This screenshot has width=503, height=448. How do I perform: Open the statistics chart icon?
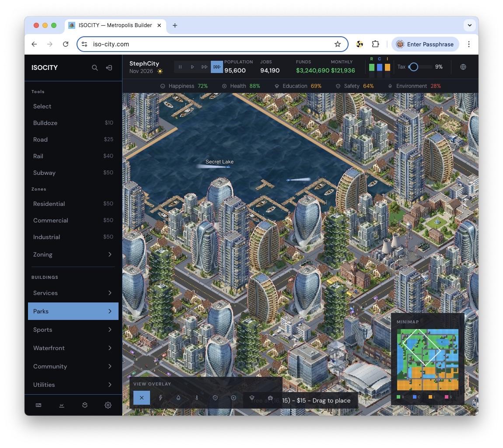pyautogui.click(x=62, y=405)
